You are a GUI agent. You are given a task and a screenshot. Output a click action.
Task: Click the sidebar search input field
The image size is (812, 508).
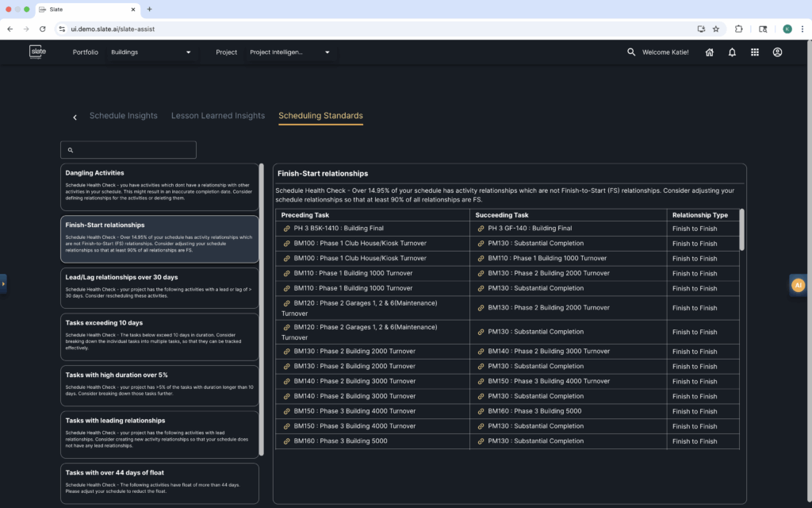pos(128,149)
